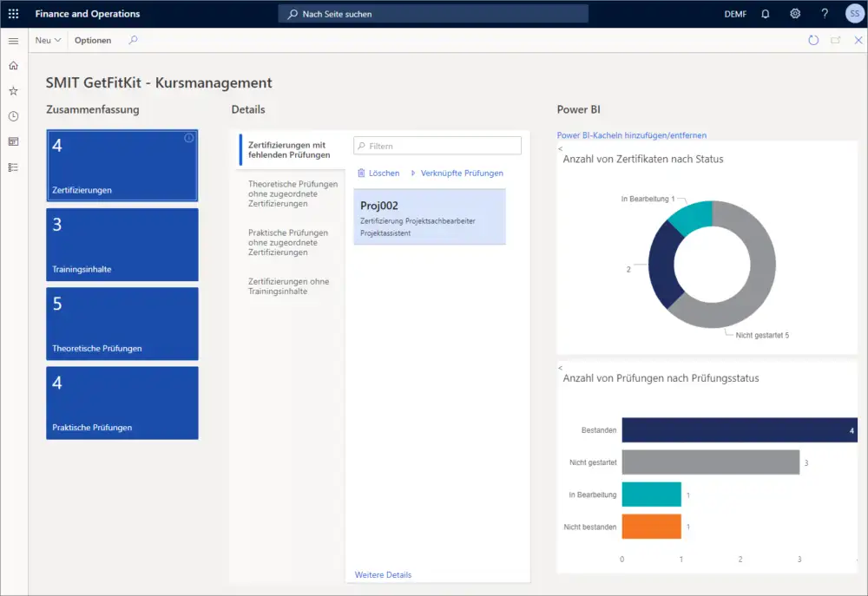Open the Optionen menu
The image size is (868, 596).
click(93, 41)
